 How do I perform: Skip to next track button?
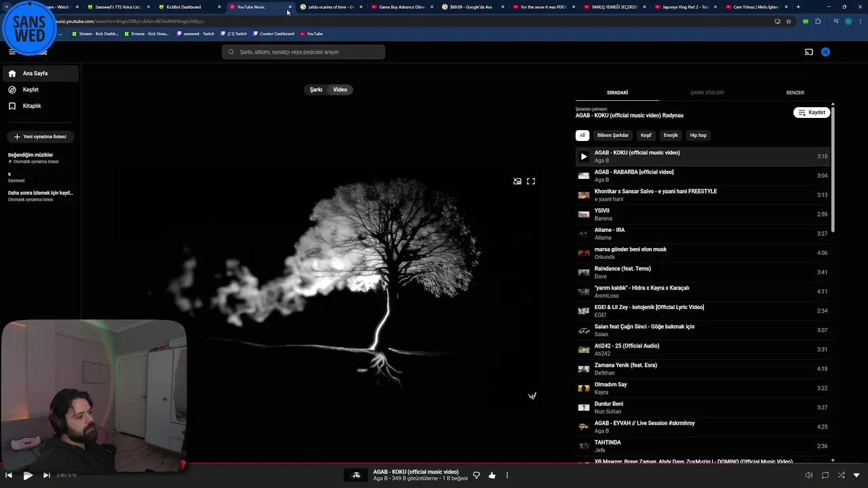tap(46, 475)
